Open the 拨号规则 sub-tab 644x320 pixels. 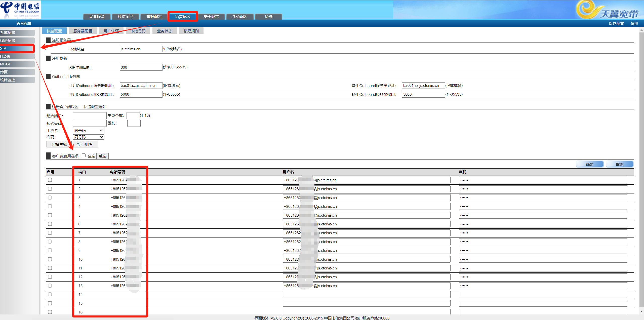tap(191, 31)
